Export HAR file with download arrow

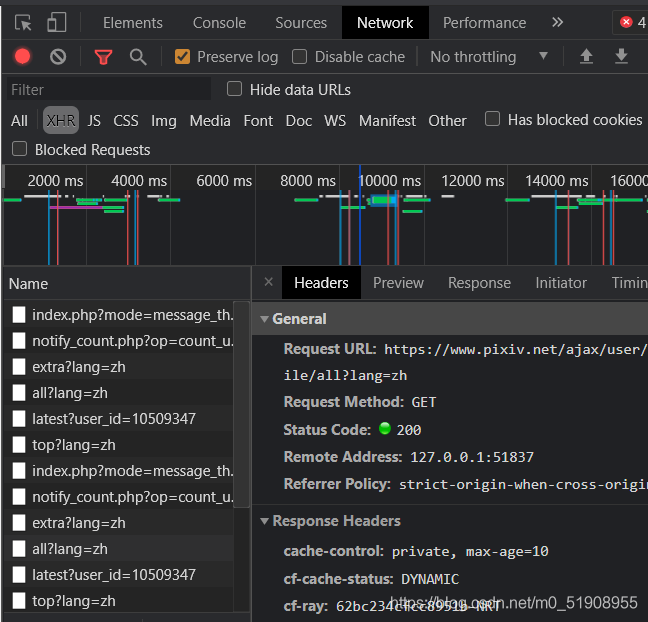(x=621, y=56)
